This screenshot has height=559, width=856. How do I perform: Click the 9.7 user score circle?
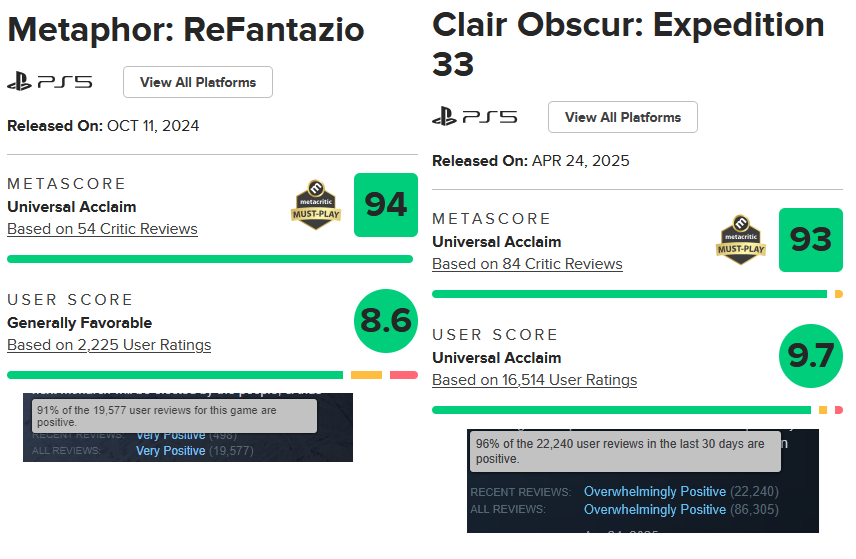tap(811, 356)
